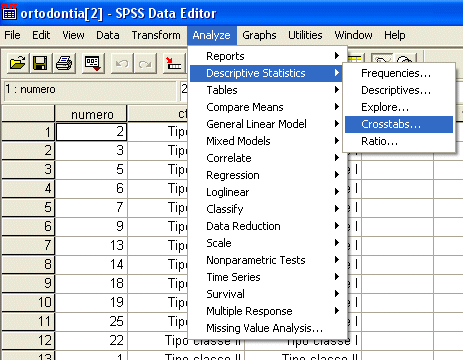The height and width of the screenshot is (360, 463).
Task: Expand the Scale submenu
Action: coord(267,243)
